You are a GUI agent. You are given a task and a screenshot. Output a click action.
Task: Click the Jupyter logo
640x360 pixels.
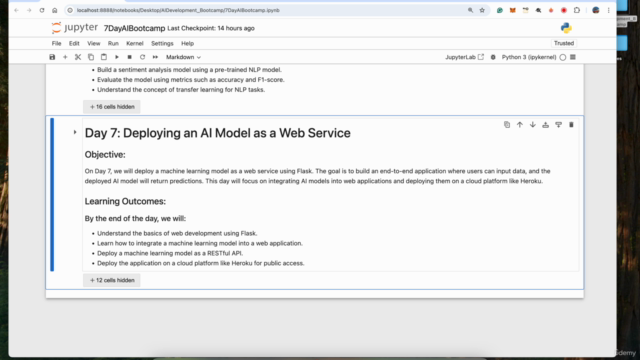[x=75, y=28]
